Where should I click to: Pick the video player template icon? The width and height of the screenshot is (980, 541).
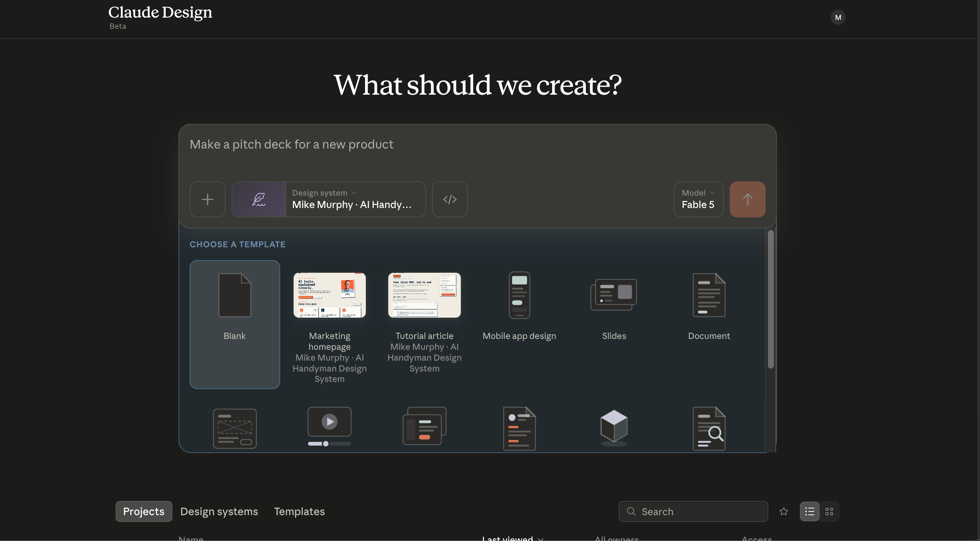click(x=330, y=427)
